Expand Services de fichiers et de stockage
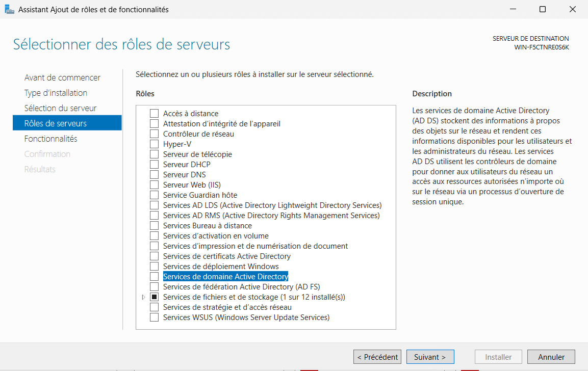 pyautogui.click(x=143, y=297)
